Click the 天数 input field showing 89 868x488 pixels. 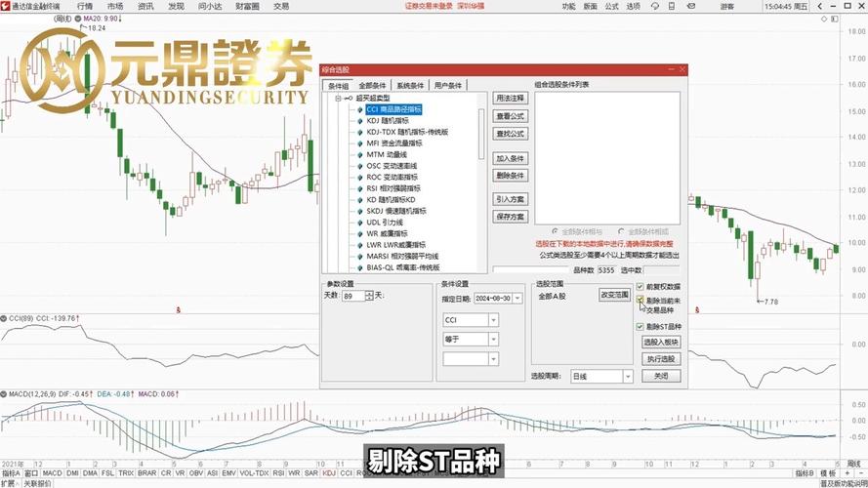pos(353,296)
